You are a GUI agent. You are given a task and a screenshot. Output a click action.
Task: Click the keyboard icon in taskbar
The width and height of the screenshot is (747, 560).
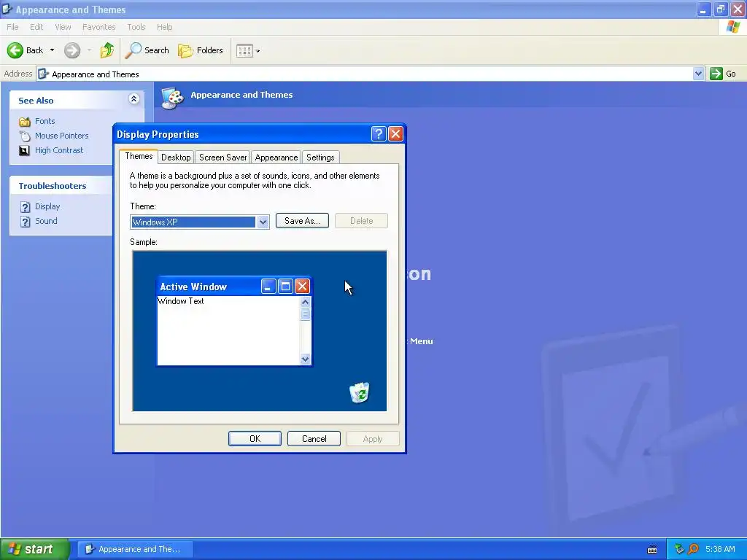tap(652, 550)
